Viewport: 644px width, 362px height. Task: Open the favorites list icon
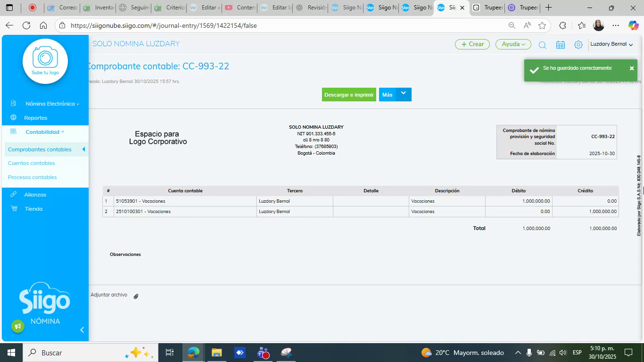pos(581,25)
